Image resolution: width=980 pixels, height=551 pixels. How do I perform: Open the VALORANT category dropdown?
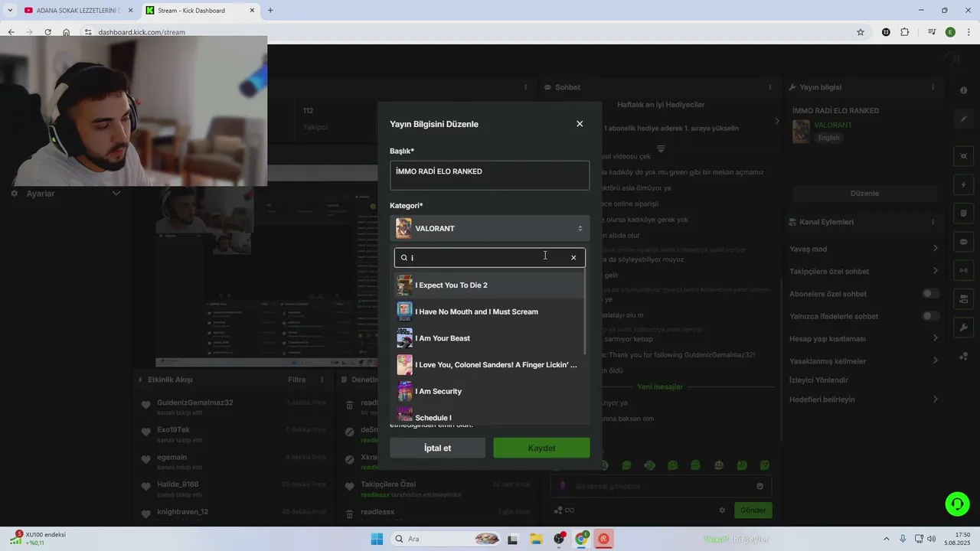(489, 228)
